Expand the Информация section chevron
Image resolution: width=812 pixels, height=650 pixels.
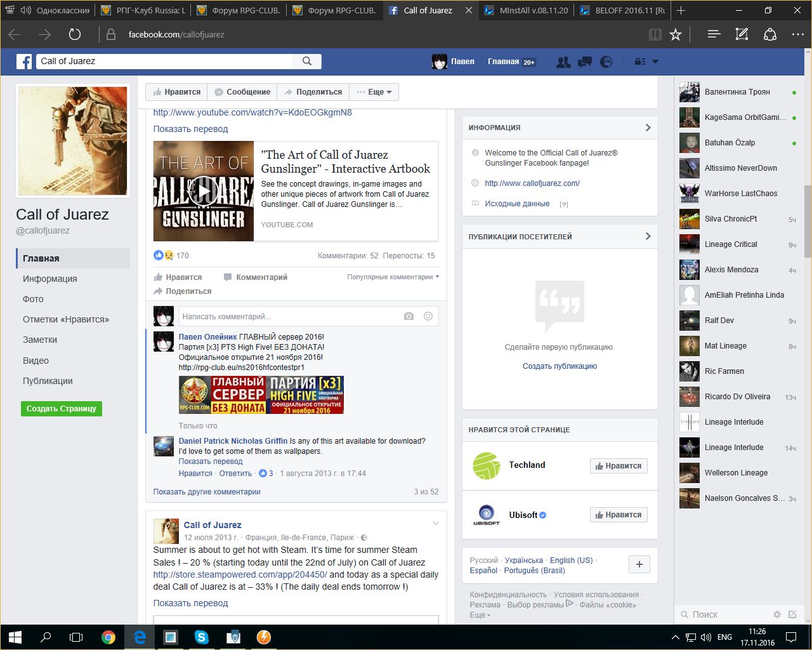648,128
